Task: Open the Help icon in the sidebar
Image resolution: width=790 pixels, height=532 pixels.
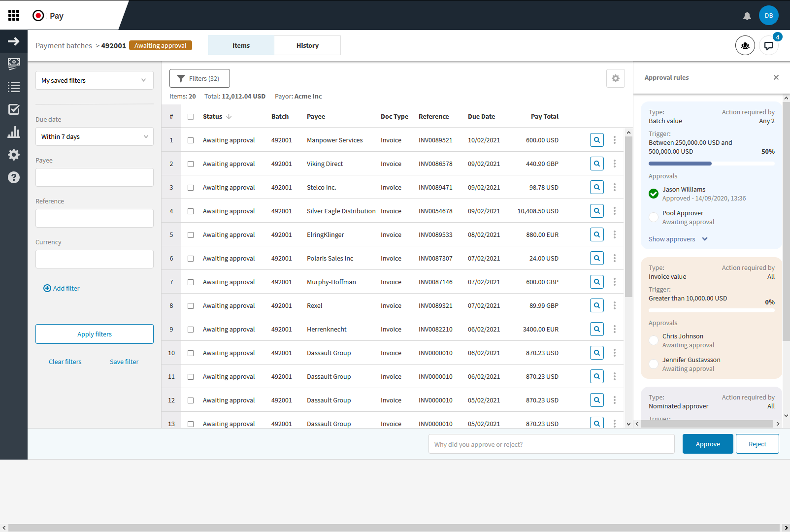Action: point(14,177)
